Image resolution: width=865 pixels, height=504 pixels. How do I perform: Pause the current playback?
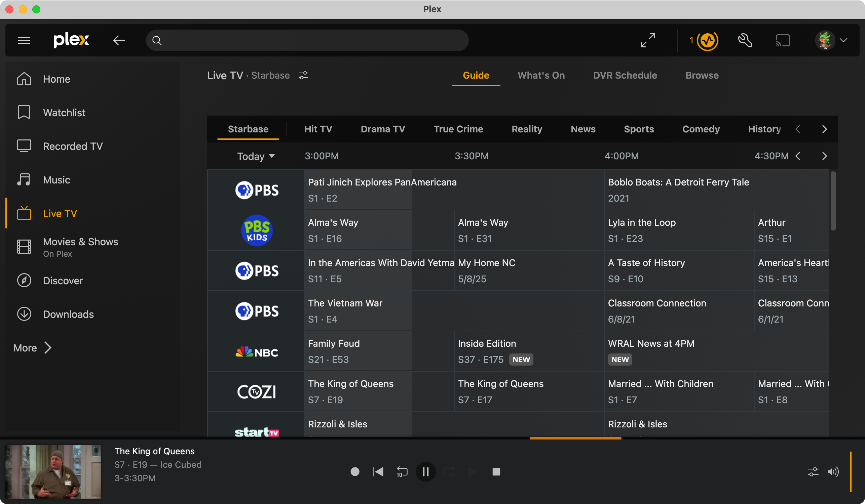tap(426, 472)
